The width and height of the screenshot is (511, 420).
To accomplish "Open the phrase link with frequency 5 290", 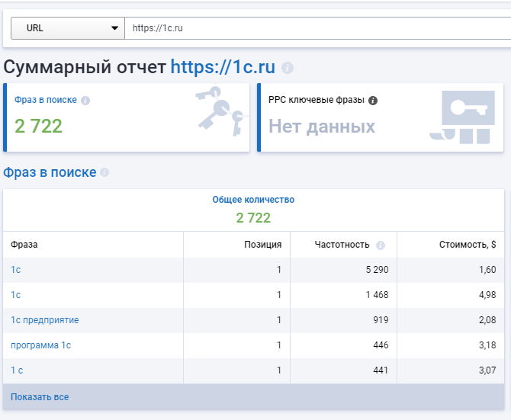I will click(x=15, y=270).
